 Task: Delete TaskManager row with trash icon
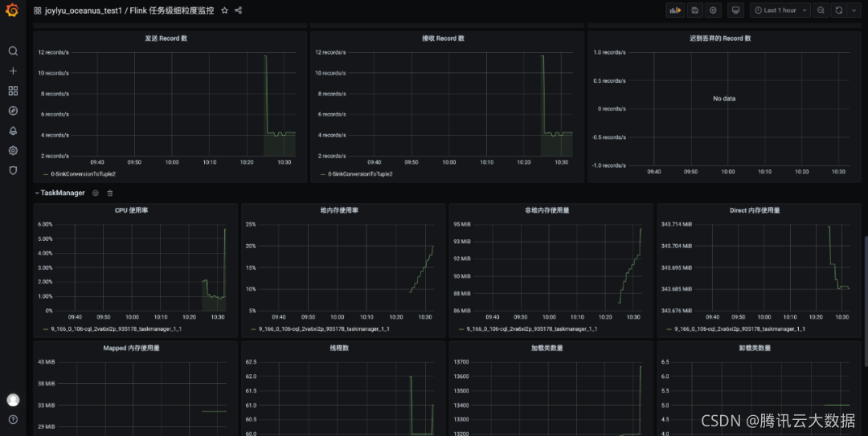[109, 193]
